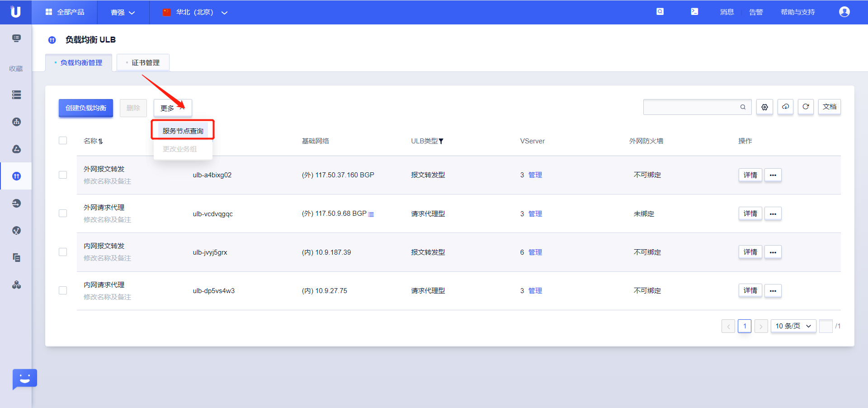Click 详情 for ulb-dp5vs4w3
The width and height of the screenshot is (868, 408).
(x=750, y=290)
